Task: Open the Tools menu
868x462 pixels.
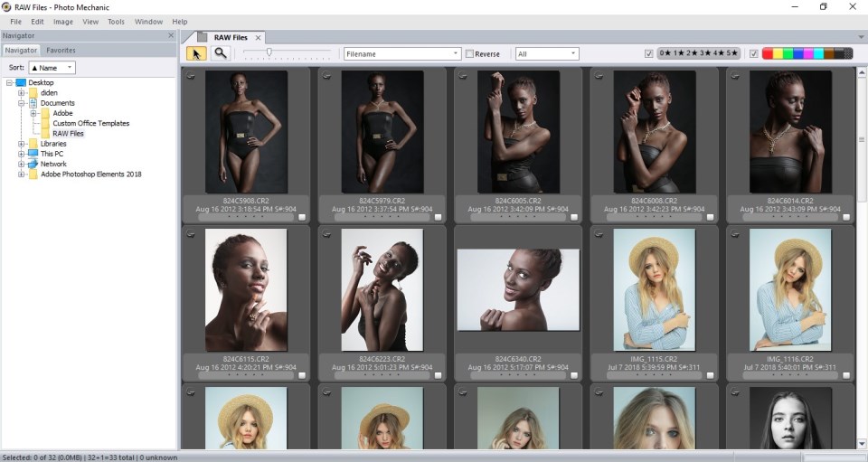Action: pos(117,22)
